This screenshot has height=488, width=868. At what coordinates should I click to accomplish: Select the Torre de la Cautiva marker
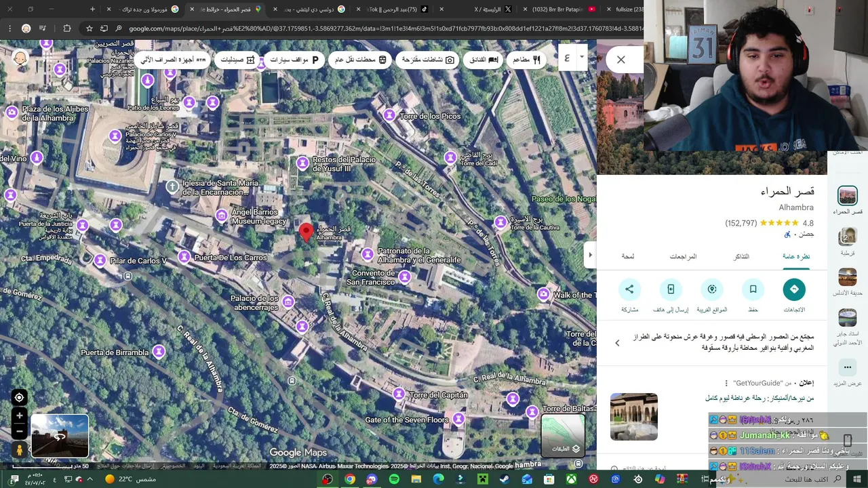(500, 221)
